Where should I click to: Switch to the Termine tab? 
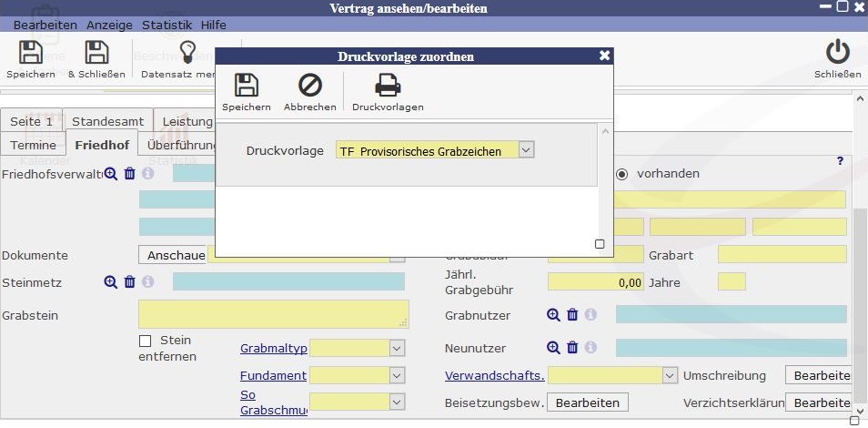pos(34,145)
